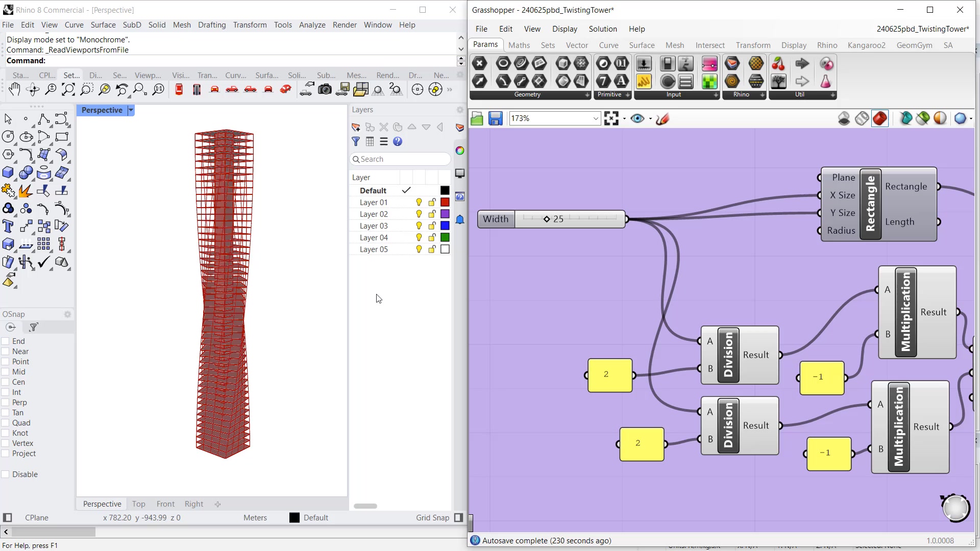
Task: Open the Layers panel help icon
Action: click(x=398, y=141)
